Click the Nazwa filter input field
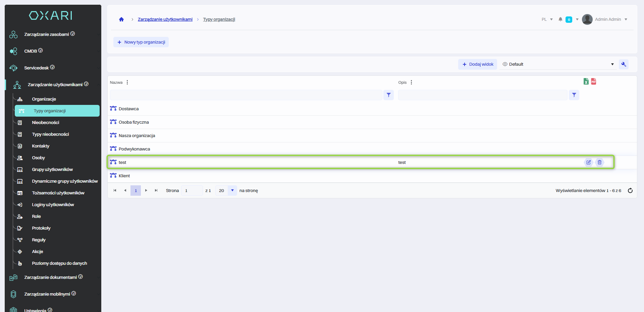Image resolution: width=644 pixels, height=312 pixels. (246, 95)
